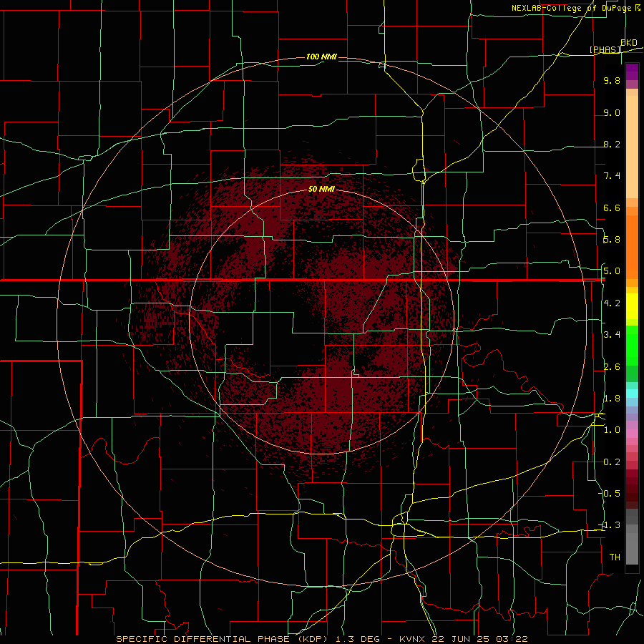
Task: Click the 1.0 value on the color scale
Action: (x=612, y=430)
